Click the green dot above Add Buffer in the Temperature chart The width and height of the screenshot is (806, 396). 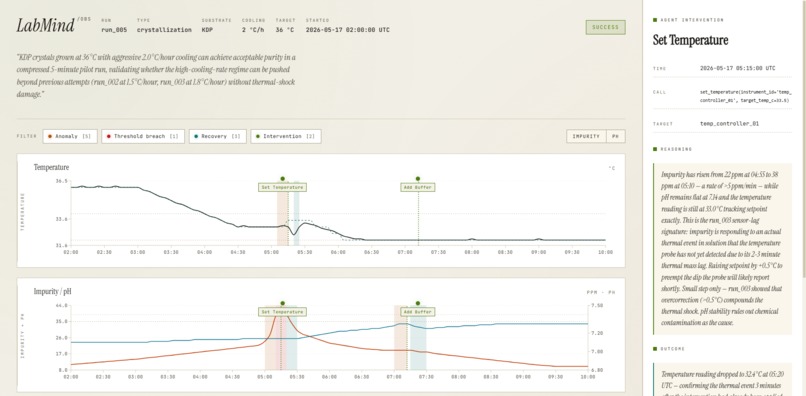418,178
